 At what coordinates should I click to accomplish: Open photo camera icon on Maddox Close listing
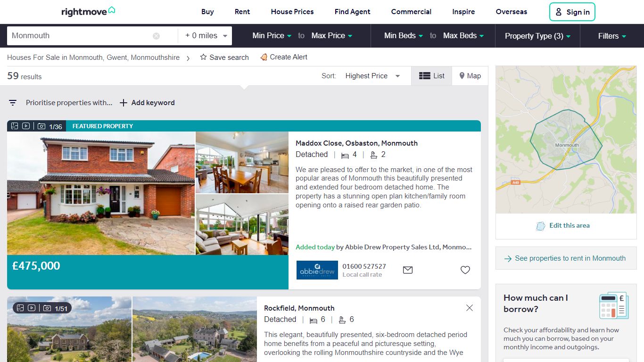tap(41, 126)
